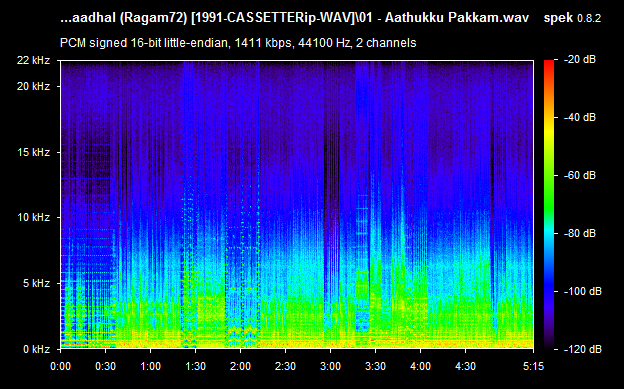Click the 15 kHz frequency axis label
The height and width of the screenshot is (389, 624).
tap(33, 152)
